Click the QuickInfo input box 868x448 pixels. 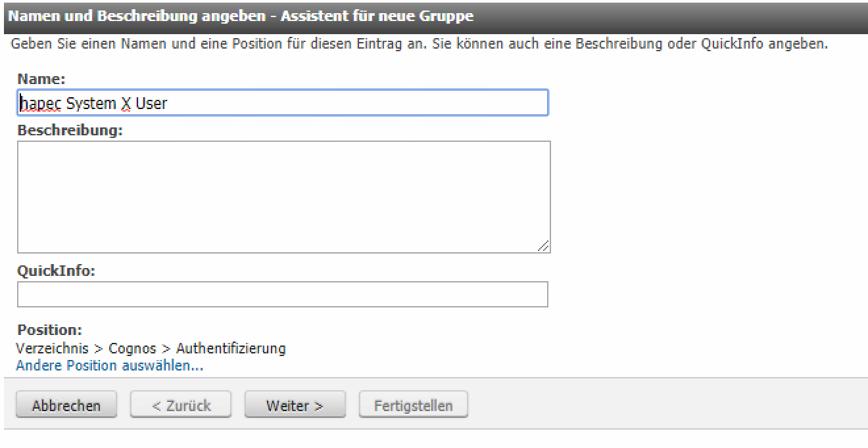click(x=282, y=294)
